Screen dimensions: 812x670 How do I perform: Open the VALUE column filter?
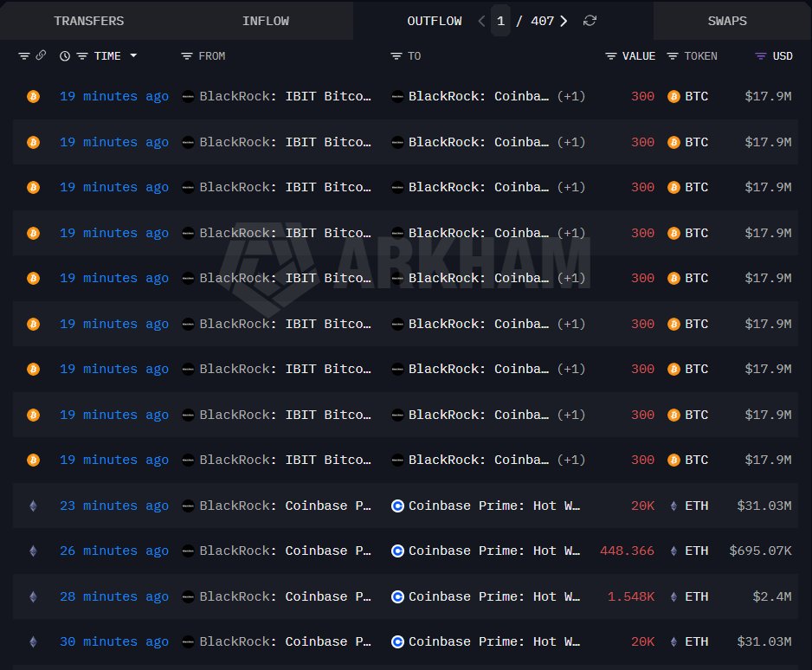coord(611,56)
